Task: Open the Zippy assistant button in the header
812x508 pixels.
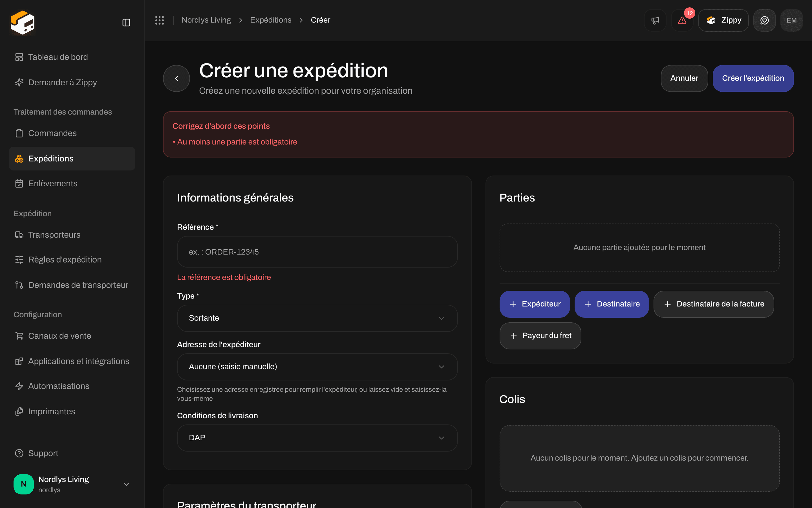Action: pos(723,20)
